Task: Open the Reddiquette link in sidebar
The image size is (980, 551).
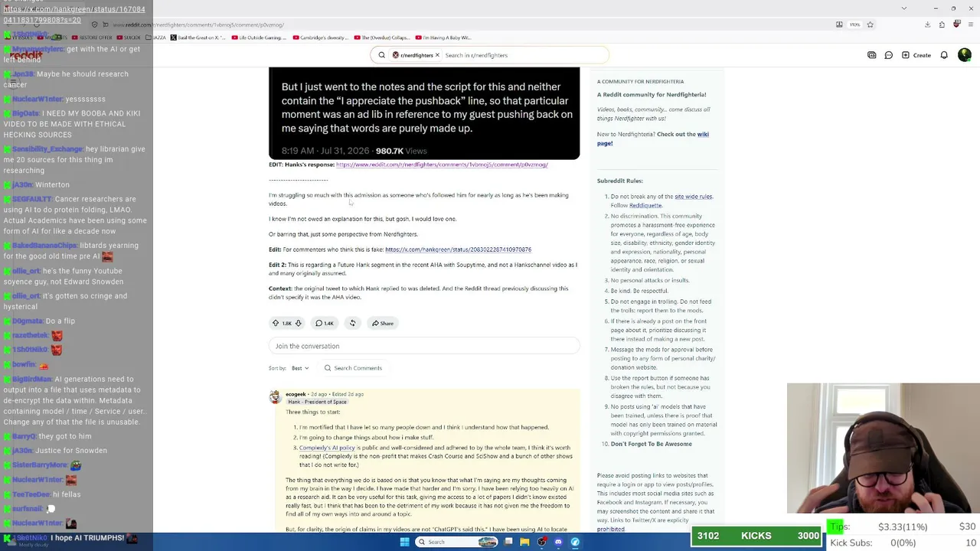Action: tap(645, 205)
